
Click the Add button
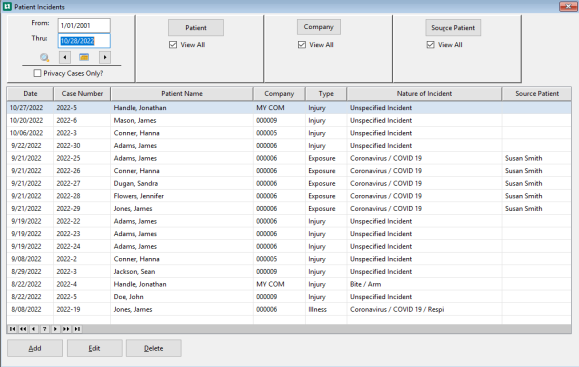coord(35,348)
